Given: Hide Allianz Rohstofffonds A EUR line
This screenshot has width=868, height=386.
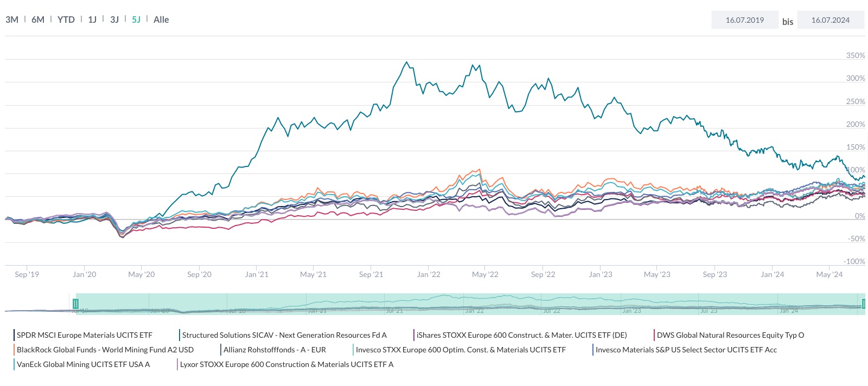Looking at the screenshot, I should point(275,350).
